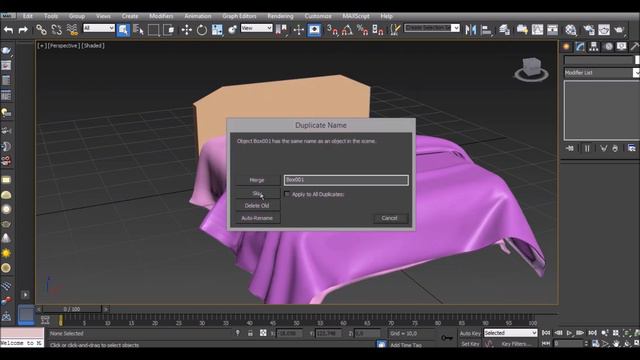640x360 pixels.
Task: Click the time slider 0 / 100 handle
Action: click(x=72, y=309)
